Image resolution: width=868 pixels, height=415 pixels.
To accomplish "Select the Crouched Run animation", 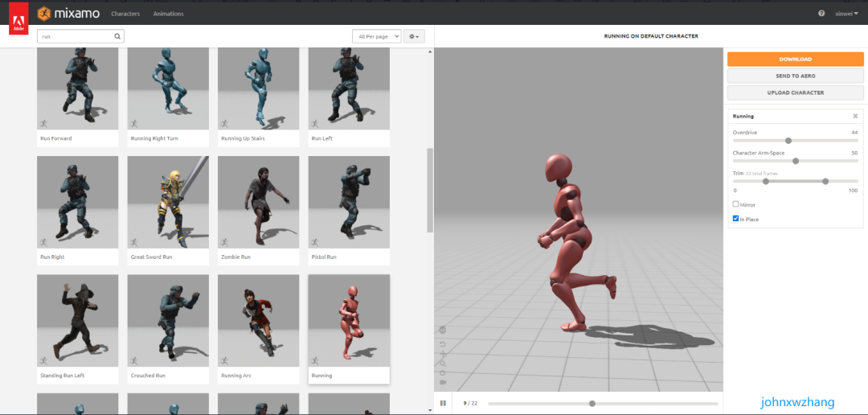I will (x=168, y=321).
